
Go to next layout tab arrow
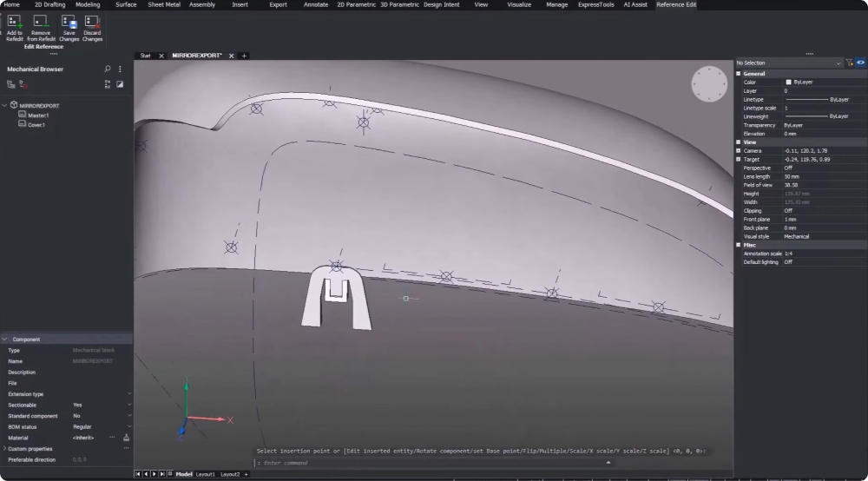tap(154, 474)
